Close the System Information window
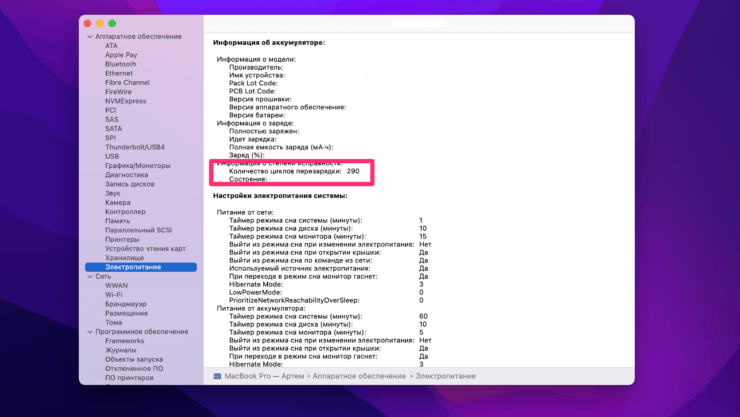The width and height of the screenshot is (740, 417). (87, 23)
